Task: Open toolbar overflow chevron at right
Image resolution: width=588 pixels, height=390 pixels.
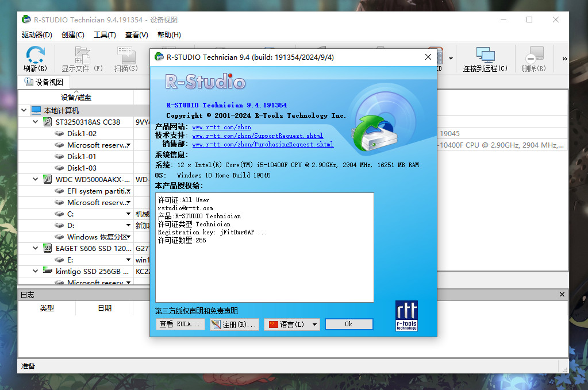Action: click(x=564, y=59)
